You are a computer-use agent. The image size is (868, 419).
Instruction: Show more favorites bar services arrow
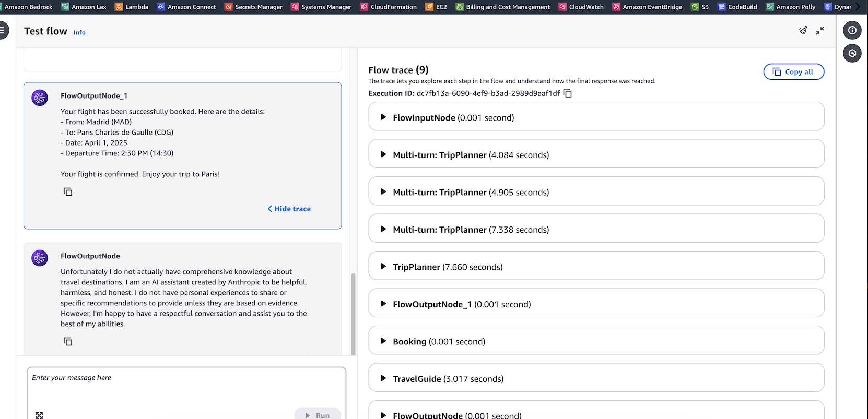point(857,7)
